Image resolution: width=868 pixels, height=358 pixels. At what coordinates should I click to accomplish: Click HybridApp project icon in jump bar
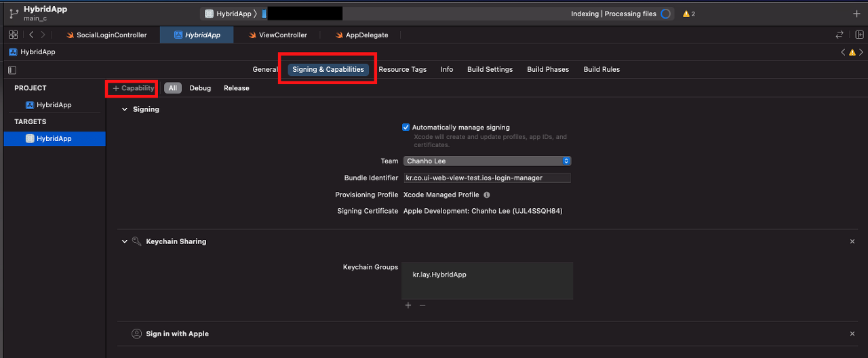click(14, 52)
